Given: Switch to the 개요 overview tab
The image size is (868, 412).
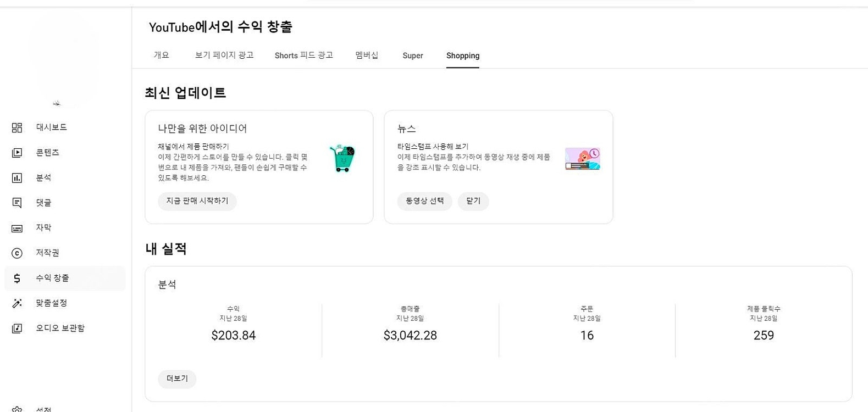Looking at the screenshot, I should pyautogui.click(x=161, y=55).
